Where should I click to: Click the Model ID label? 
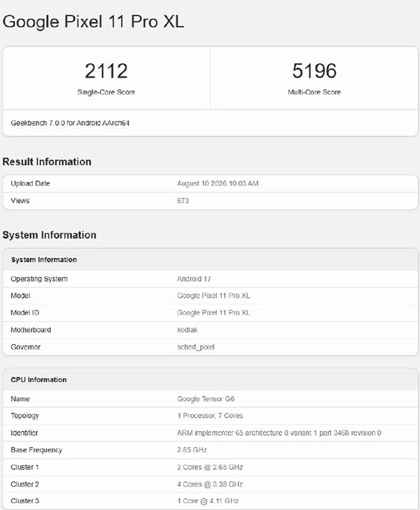(x=24, y=313)
